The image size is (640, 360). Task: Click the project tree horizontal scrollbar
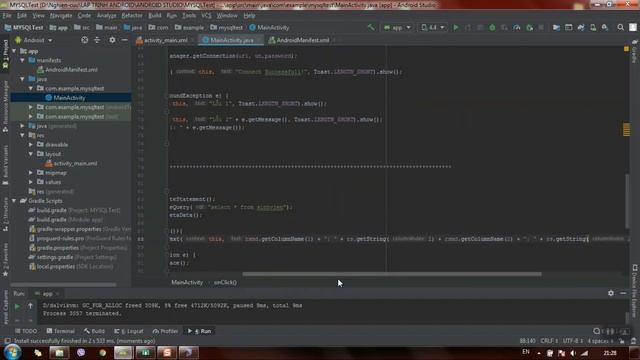click(63, 284)
